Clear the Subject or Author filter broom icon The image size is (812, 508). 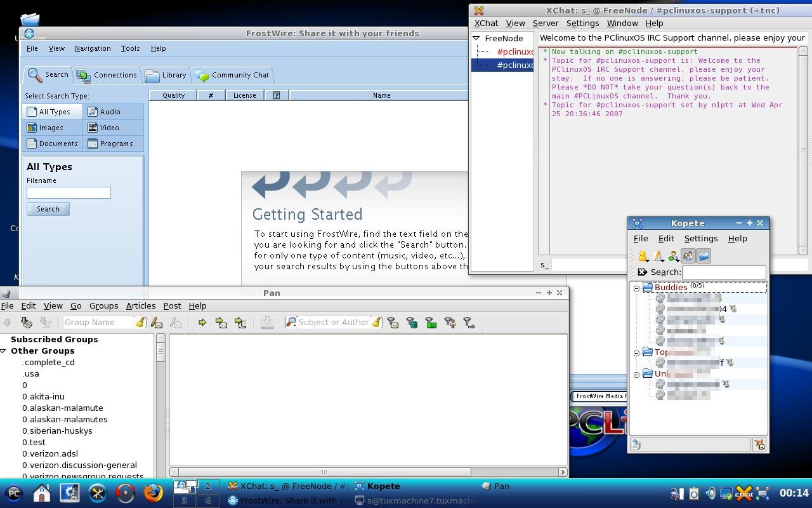[x=376, y=323]
